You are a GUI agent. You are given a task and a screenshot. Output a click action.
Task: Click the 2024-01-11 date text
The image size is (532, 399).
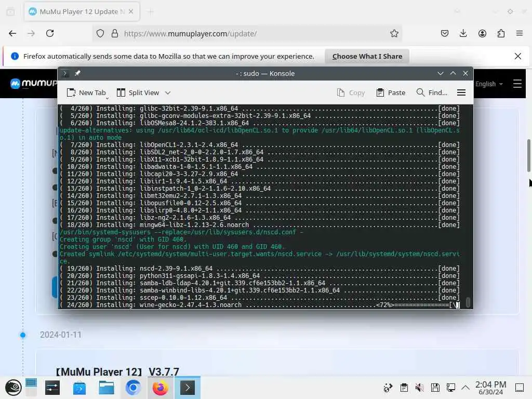coord(61,335)
